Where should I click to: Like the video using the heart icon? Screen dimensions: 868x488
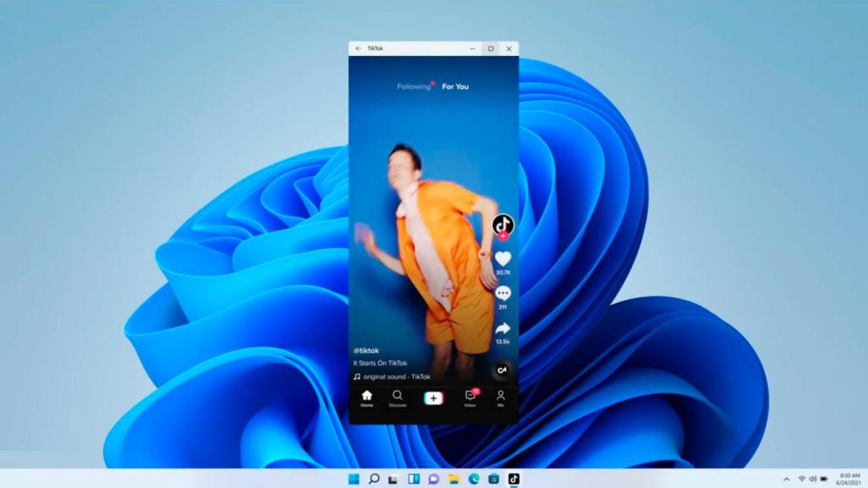point(504,258)
